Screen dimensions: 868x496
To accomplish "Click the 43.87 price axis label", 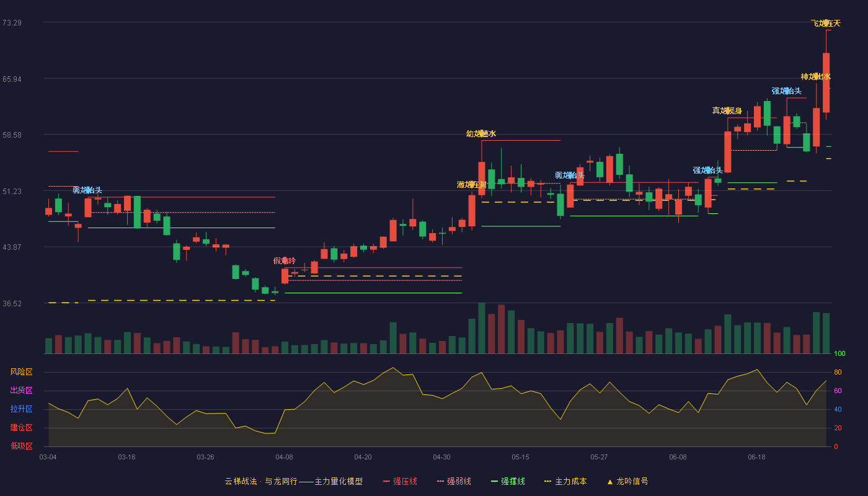I will (12, 247).
